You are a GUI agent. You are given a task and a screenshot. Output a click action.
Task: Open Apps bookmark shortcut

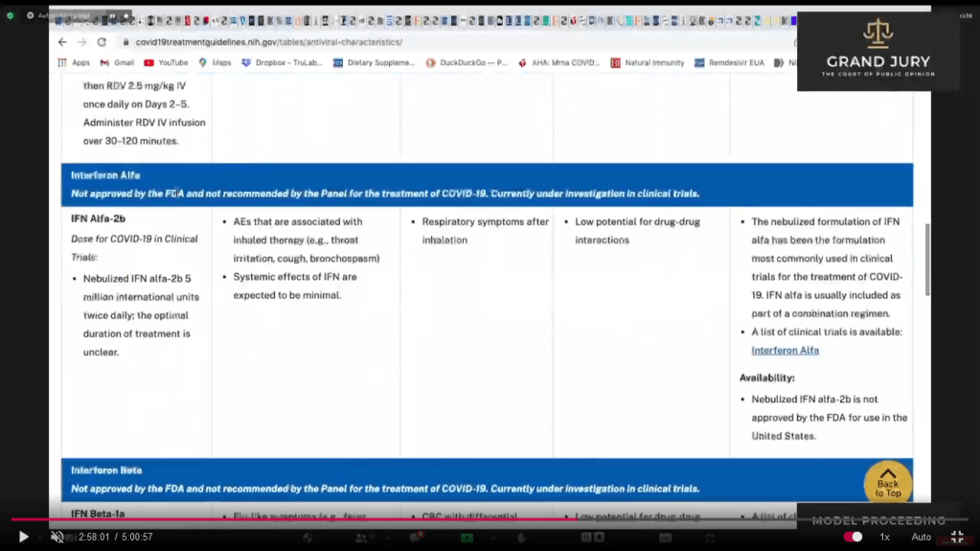pos(74,63)
